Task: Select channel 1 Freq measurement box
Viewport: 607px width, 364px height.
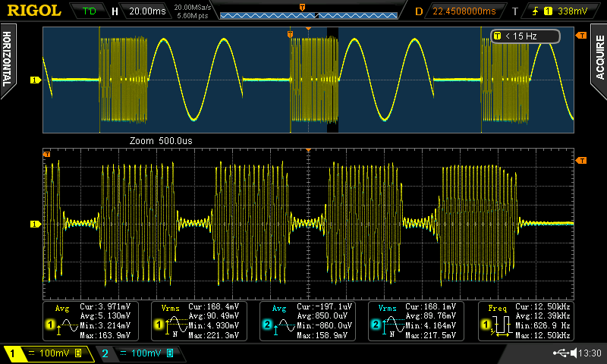Action: click(x=526, y=321)
